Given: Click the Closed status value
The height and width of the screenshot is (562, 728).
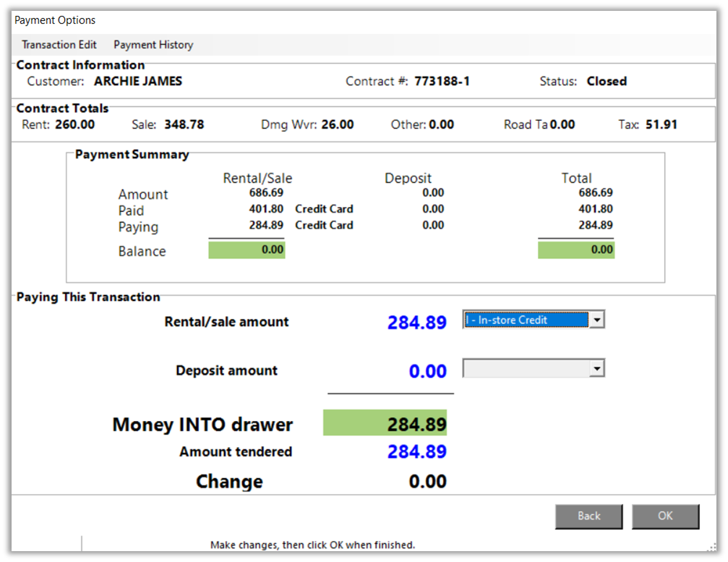Looking at the screenshot, I should click(607, 81).
